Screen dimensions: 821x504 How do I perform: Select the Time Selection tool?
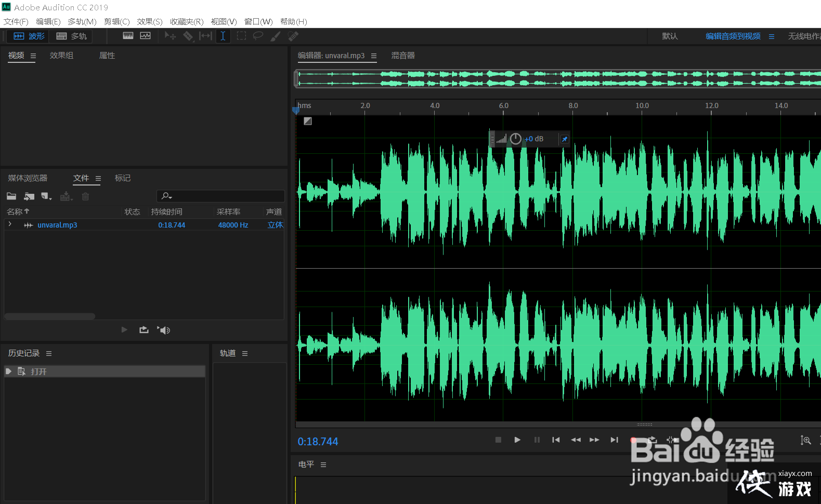pos(223,36)
